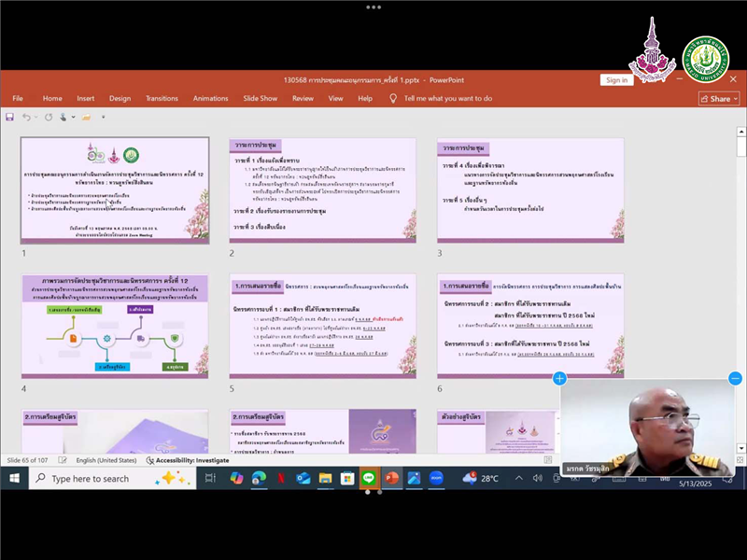Click the Redo/Repeat circular arrow icon
Screen dimensions: 747x560
coord(49,118)
